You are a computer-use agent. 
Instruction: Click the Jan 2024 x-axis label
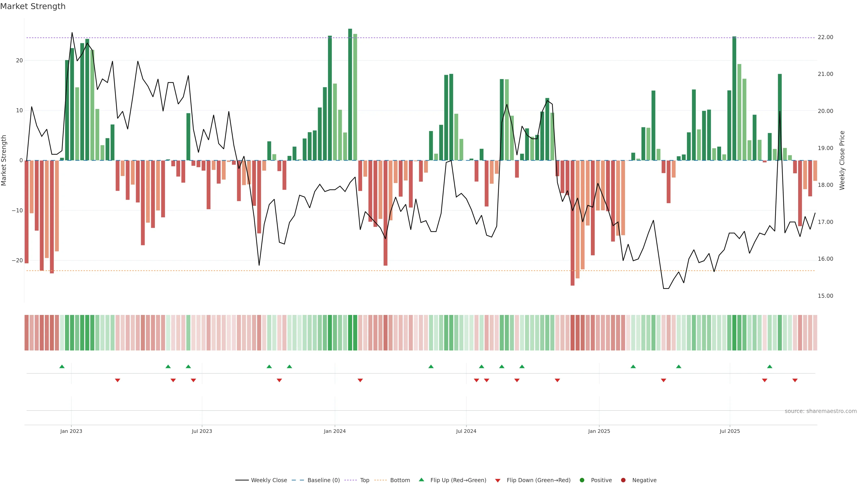(x=335, y=431)
